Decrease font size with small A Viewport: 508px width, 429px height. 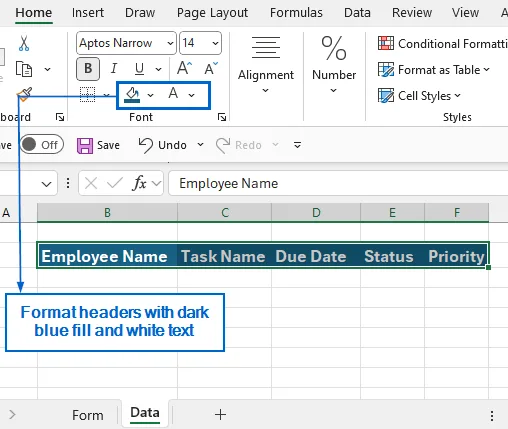pos(211,69)
